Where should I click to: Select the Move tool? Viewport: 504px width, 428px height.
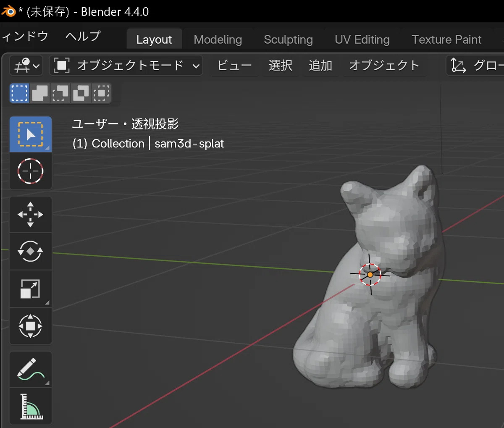click(31, 214)
